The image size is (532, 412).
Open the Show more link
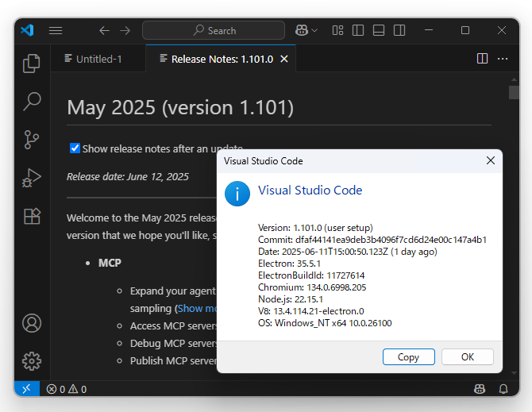pyautogui.click(x=197, y=309)
